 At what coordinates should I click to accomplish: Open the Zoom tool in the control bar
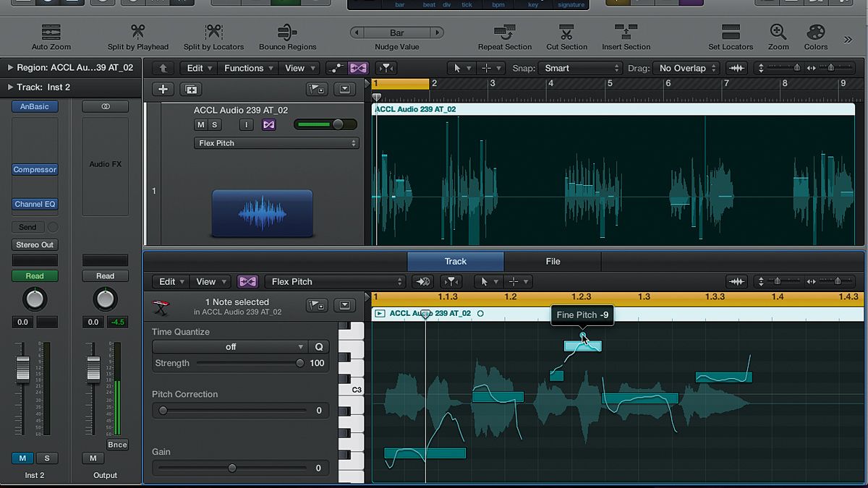point(778,36)
